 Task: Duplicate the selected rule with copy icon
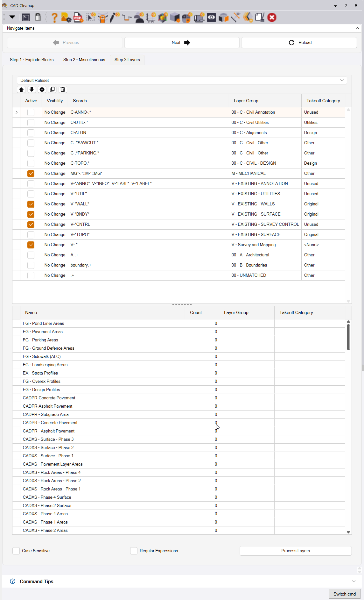(52, 89)
